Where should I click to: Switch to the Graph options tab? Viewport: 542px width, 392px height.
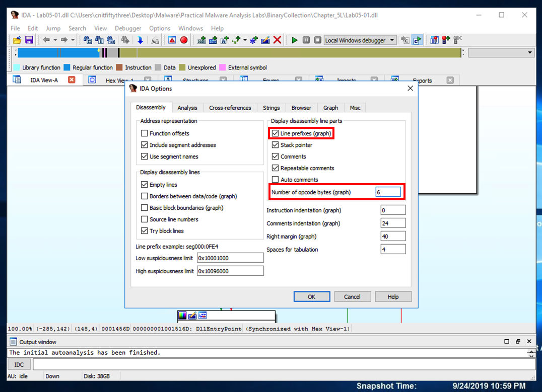330,108
